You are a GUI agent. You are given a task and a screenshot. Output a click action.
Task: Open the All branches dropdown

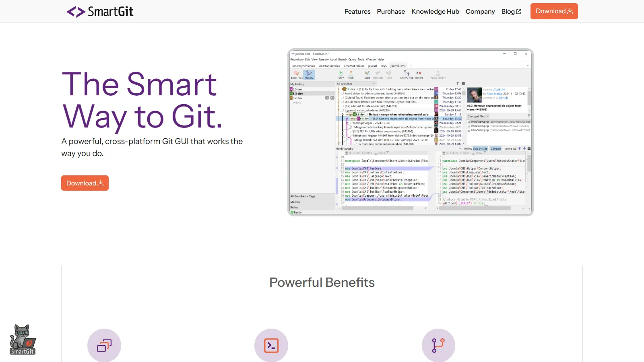(x=356, y=83)
